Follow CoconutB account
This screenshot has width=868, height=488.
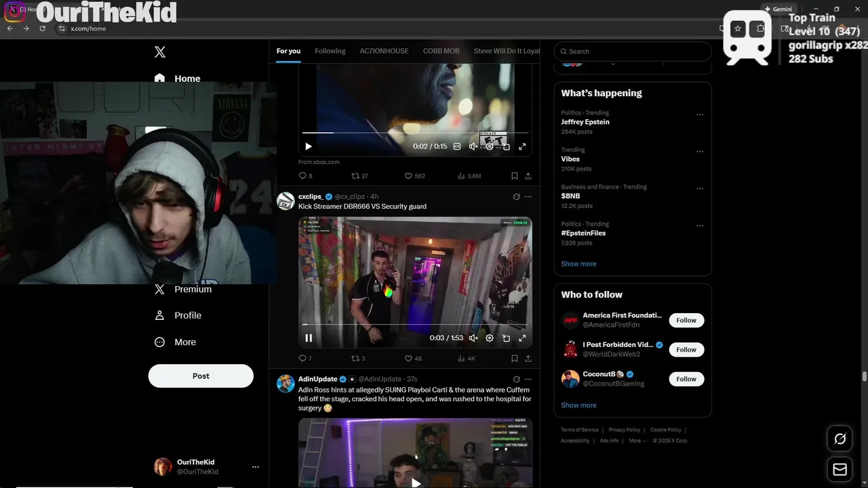coord(686,379)
